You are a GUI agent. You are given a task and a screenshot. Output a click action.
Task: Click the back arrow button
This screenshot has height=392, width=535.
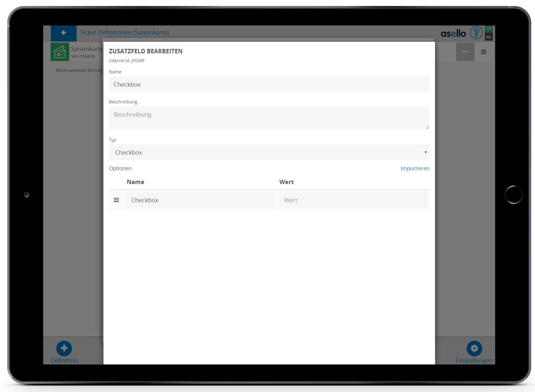[64, 33]
